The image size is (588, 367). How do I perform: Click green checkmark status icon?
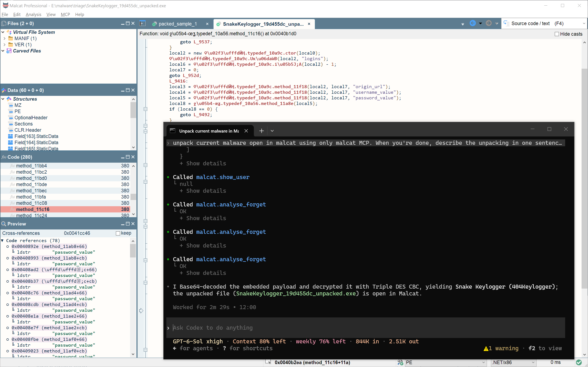pos(579,362)
